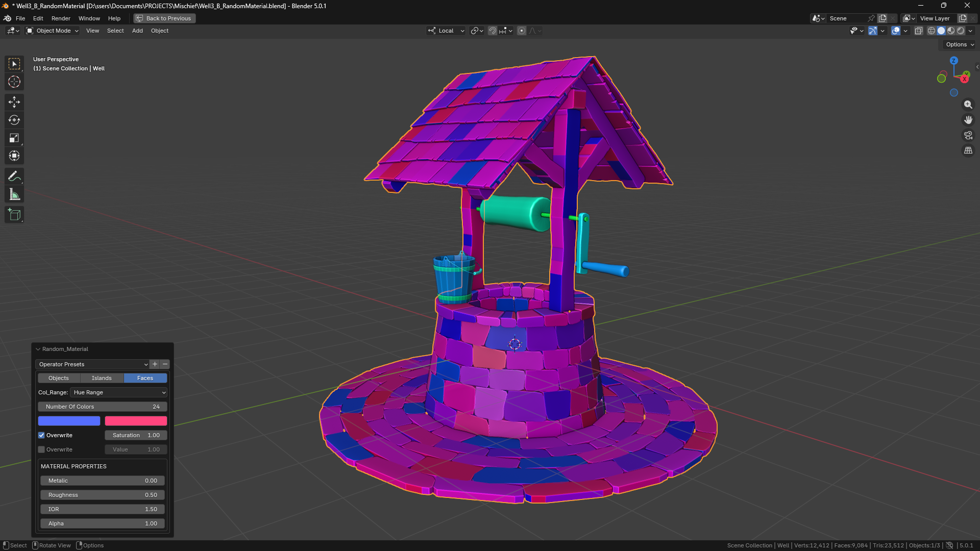Click the pink color swatch

136,421
